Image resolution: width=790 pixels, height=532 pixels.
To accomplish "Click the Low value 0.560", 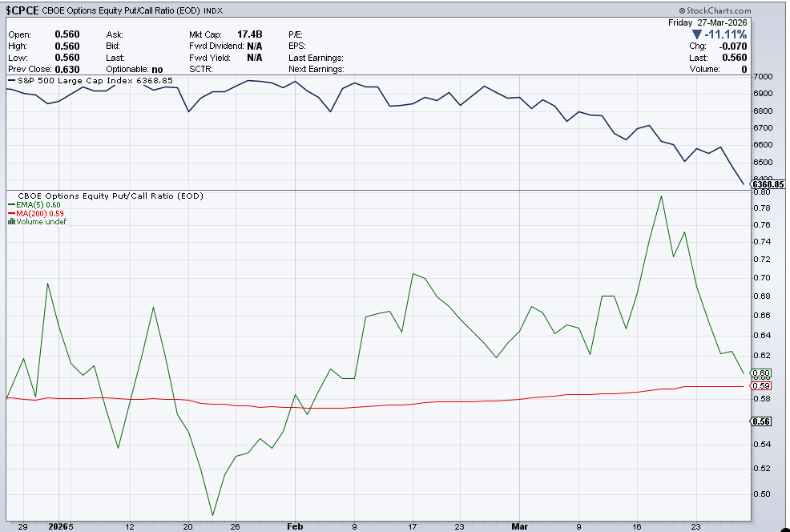I will pyautogui.click(x=67, y=58).
